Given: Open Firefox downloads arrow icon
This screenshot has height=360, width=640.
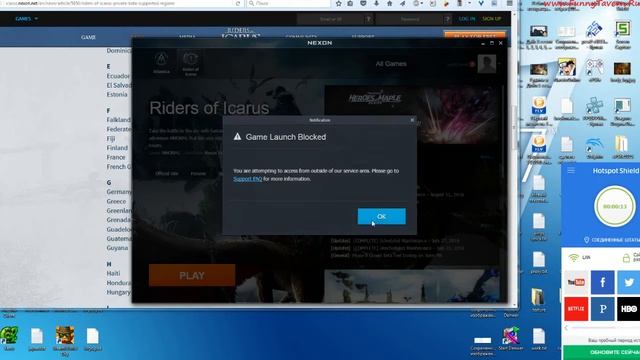Looking at the screenshot, I should coord(376,3).
